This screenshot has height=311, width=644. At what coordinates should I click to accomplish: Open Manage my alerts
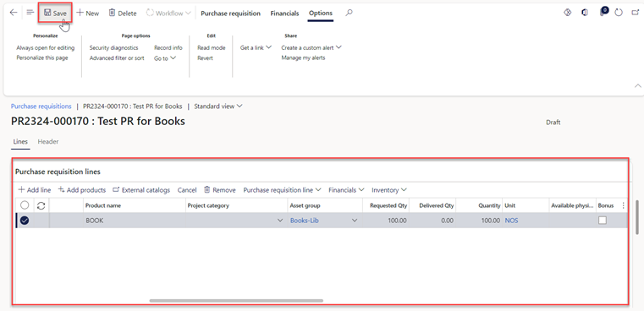click(303, 57)
